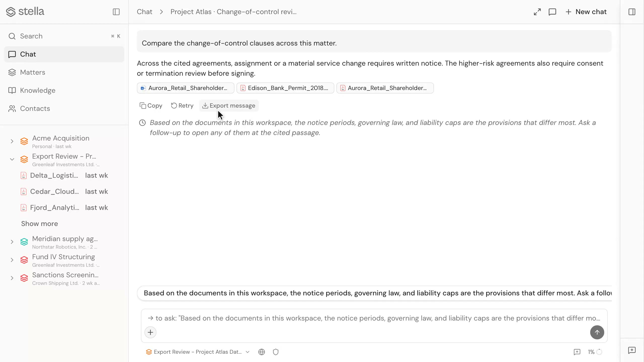Click the add note icon near 1%
The image size is (644, 362).
coord(577,352)
